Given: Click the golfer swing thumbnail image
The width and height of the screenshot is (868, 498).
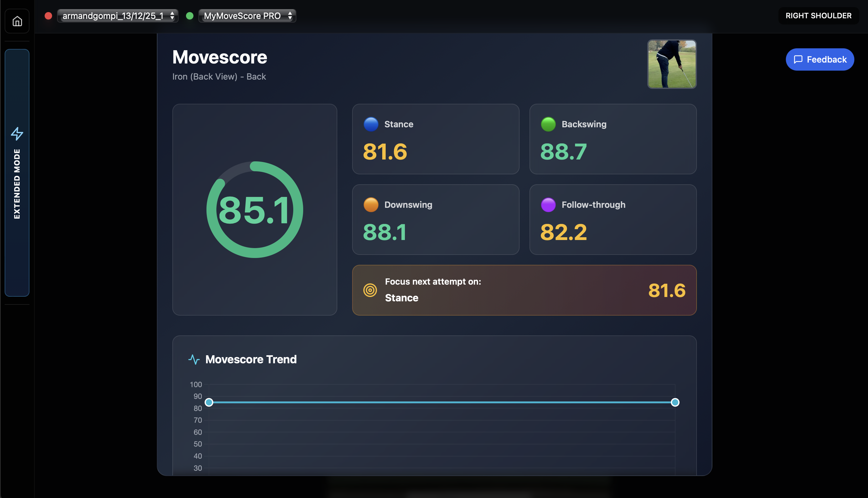Looking at the screenshot, I should [x=671, y=64].
